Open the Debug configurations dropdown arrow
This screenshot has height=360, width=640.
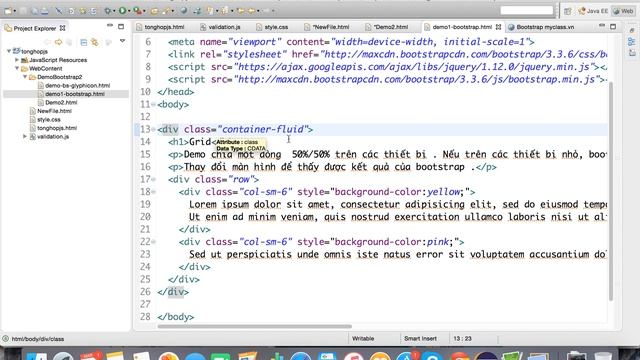point(114,11)
